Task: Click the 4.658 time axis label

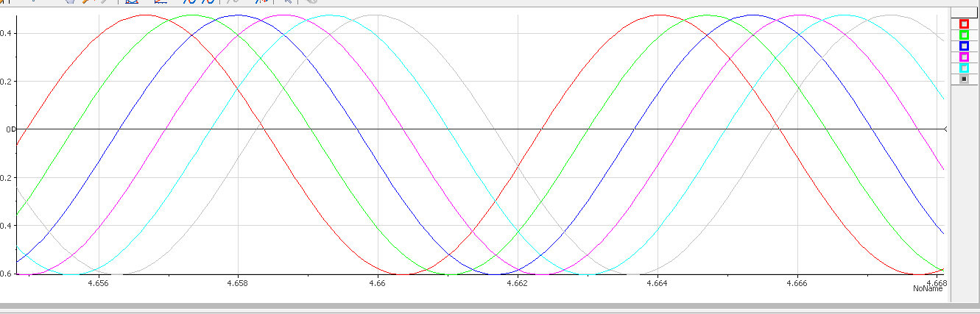Action: 238,283
